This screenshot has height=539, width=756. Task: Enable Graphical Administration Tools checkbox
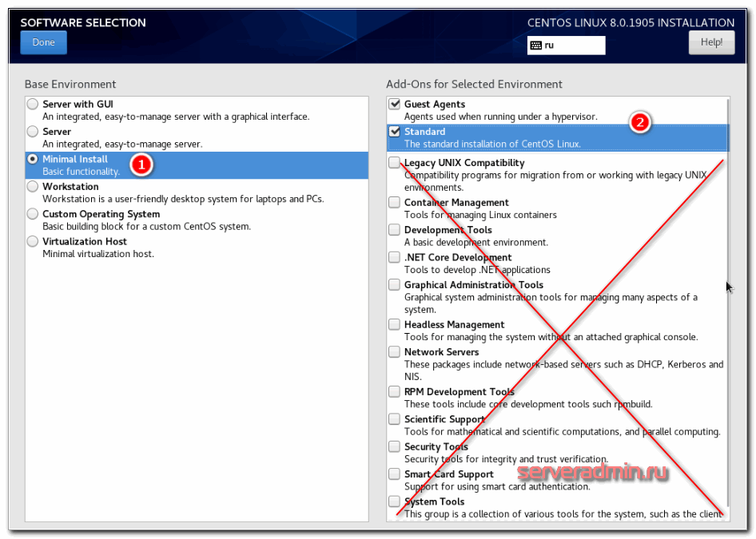pyautogui.click(x=395, y=285)
